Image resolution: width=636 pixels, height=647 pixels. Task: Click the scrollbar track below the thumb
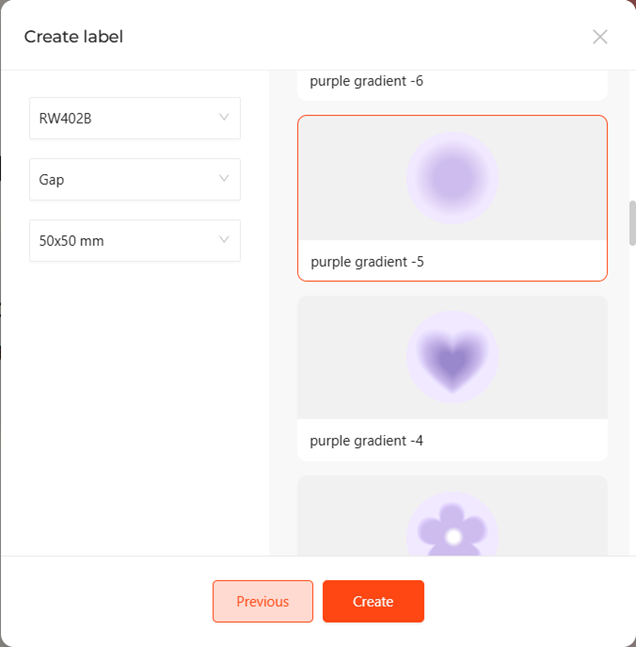coord(632,400)
